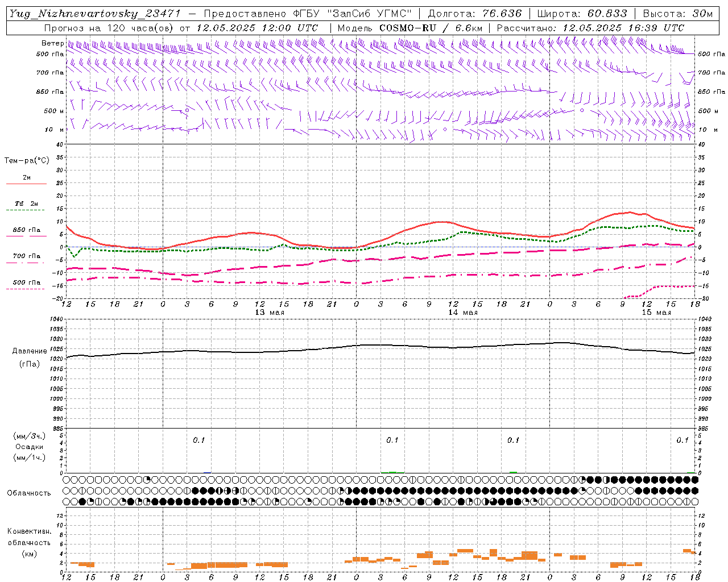Click the '(гПа)' unit label under Давление
728x582 pixels.
pyautogui.click(x=30, y=364)
